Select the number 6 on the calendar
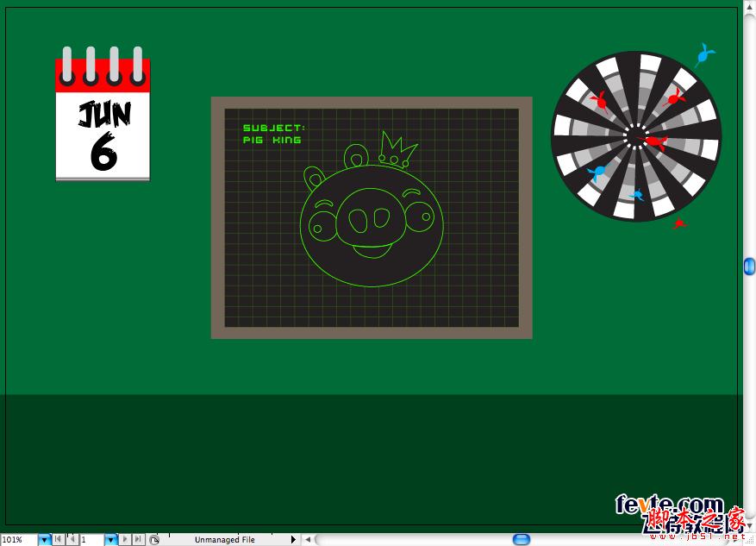756x546 pixels. pyautogui.click(x=103, y=151)
